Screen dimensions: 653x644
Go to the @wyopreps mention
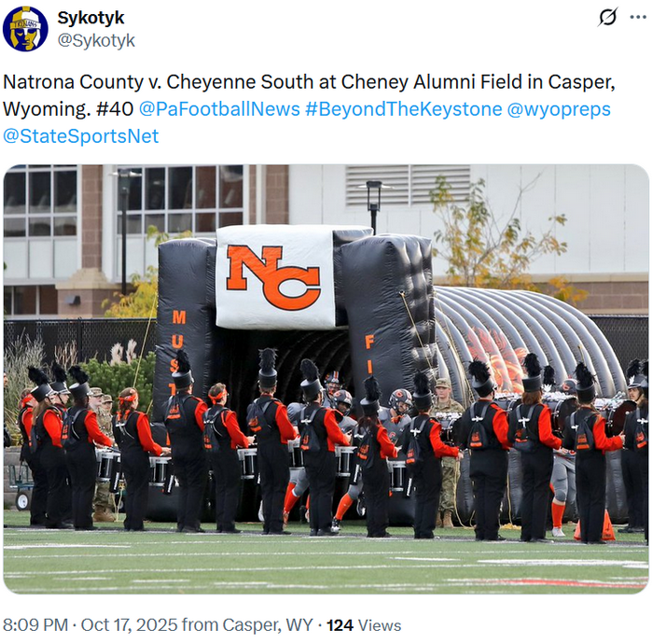point(558,108)
